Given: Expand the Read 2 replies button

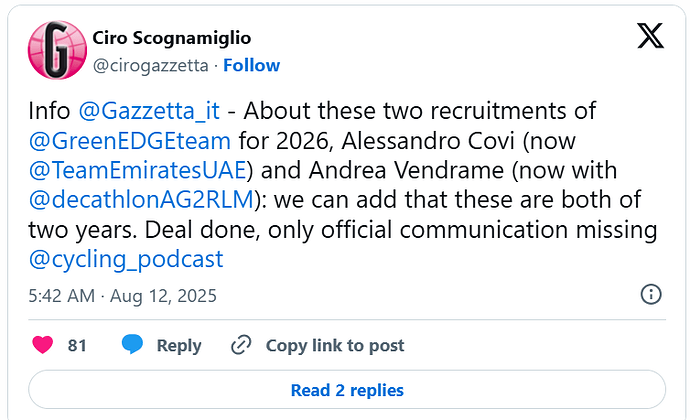Looking at the screenshot, I should [347, 389].
